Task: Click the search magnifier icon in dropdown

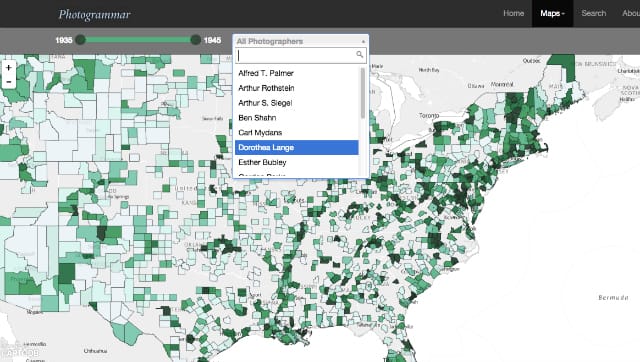Action: coord(360,55)
